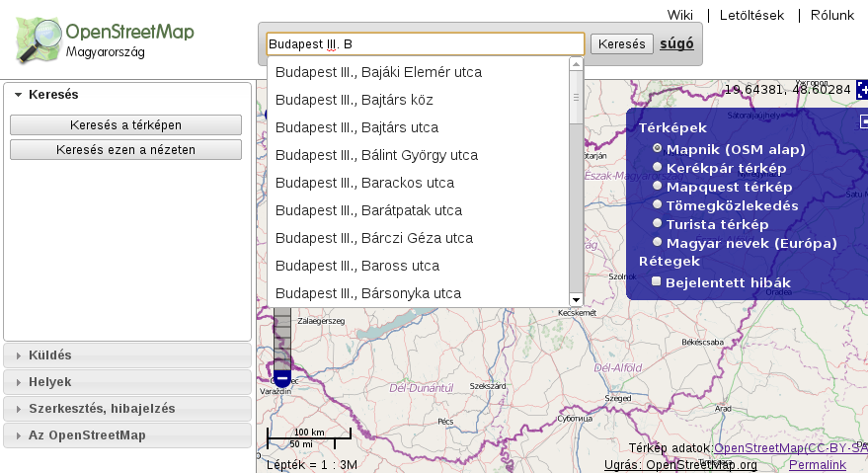Screen dimensions: 868x473
Task: Expand the Szerkesztés, hibajelzés section
Action: (x=127, y=409)
